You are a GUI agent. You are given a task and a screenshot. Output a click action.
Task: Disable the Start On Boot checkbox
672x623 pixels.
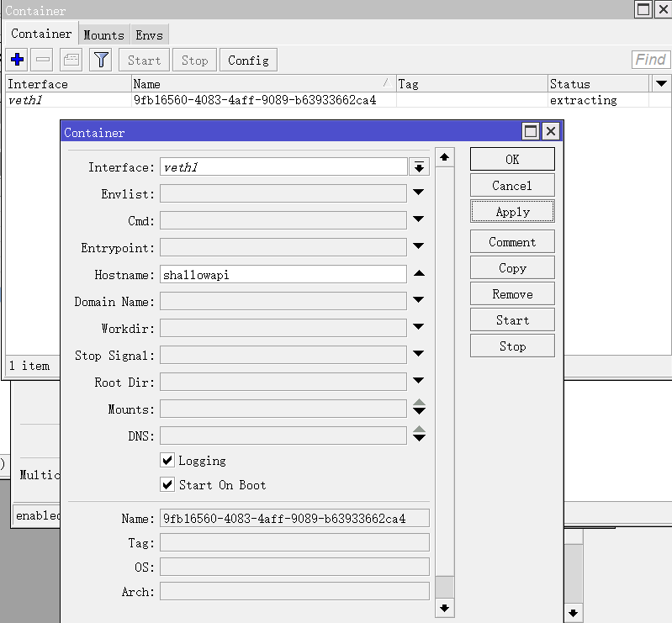[x=167, y=484]
